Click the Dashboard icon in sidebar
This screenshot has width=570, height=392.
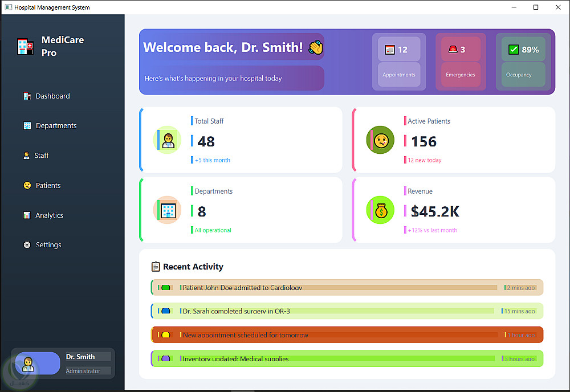click(x=27, y=96)
